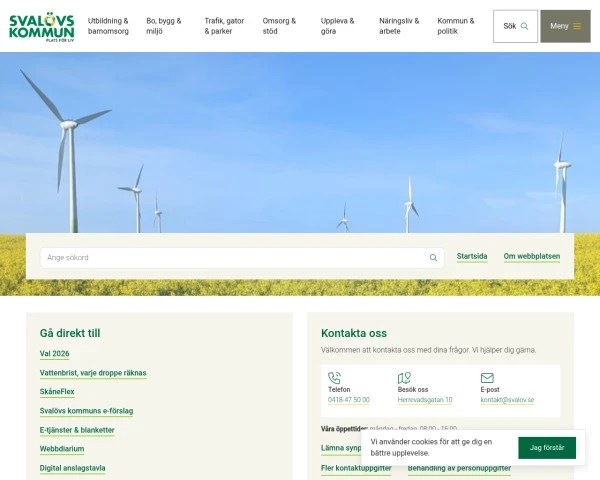The height and width of the screenshot is (480, 600).
Task: Open Utbildning & barnomsorg menu
Action: tap(108, 26)
